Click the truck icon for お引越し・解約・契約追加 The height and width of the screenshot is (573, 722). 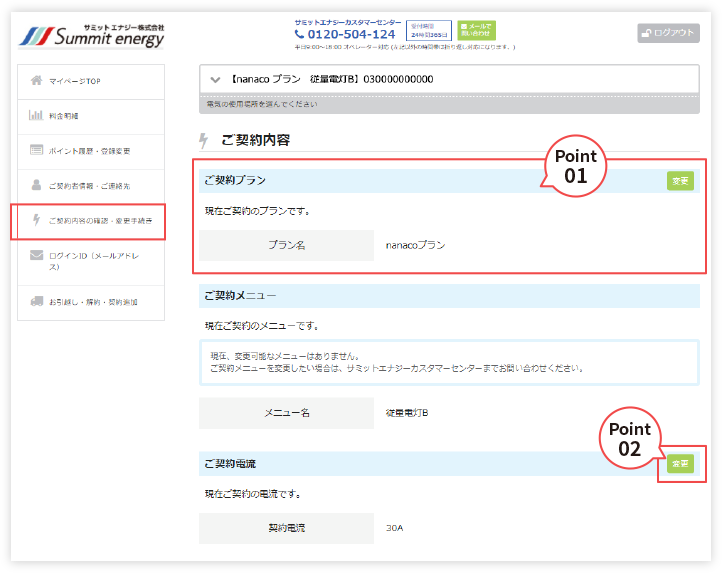pyautogui.click(x=36, y=300)
